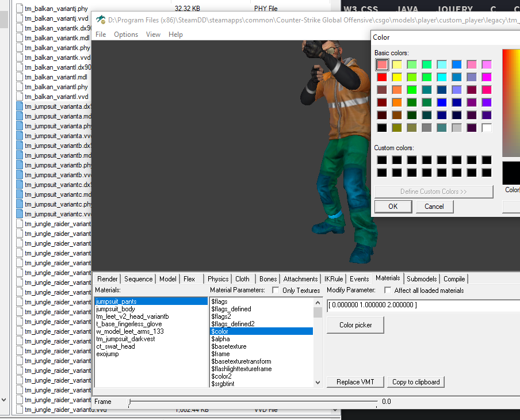Image resolution: width=520 pixels, height=420 pixels.
Task: Select $srgbtint material parameter
Action: 261,384
